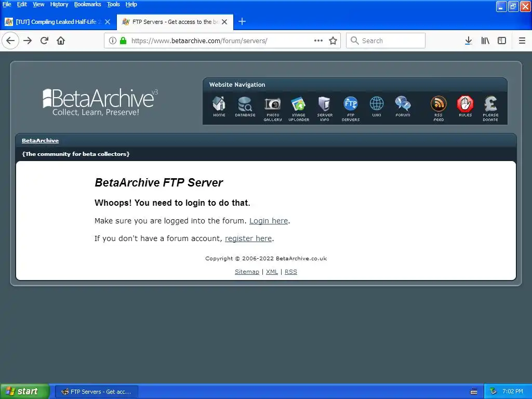Screen dimensions: 532x399
Task: Close the FTP Servers tab
Action: (224, 22)
